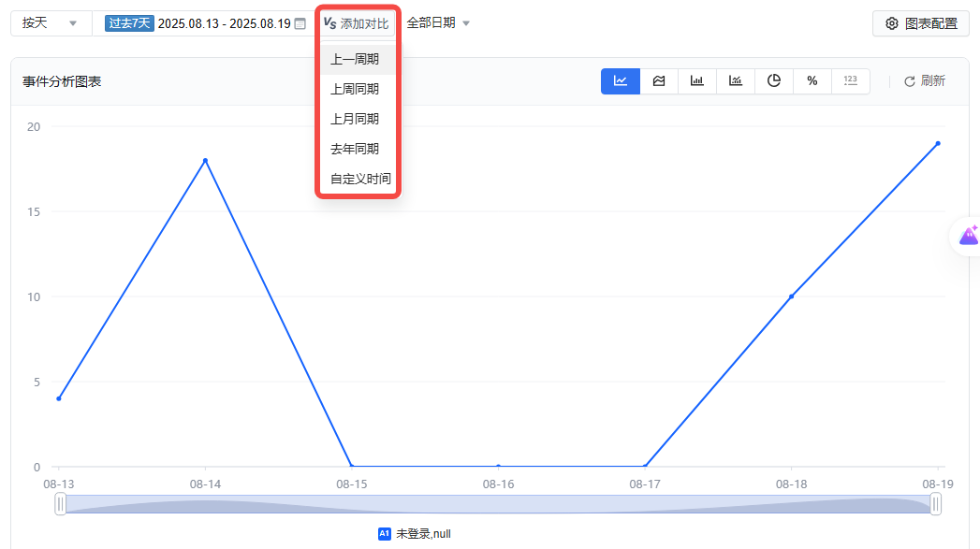
Task: Click the 08-13 data point on line
Action: click(x=59, y=398)
